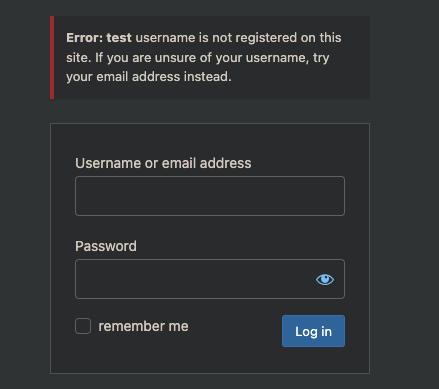Click the bold 'Error:' text
Image resolution: width=439 pixels, height=389 pixels.
point(84,38)
